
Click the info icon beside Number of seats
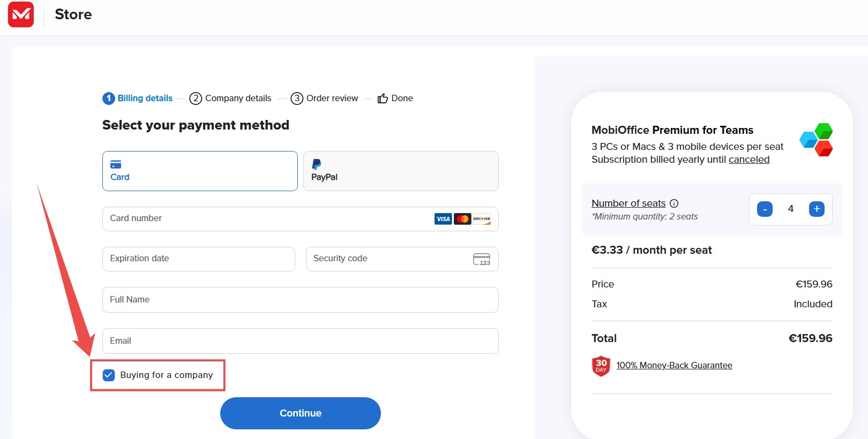674,203
